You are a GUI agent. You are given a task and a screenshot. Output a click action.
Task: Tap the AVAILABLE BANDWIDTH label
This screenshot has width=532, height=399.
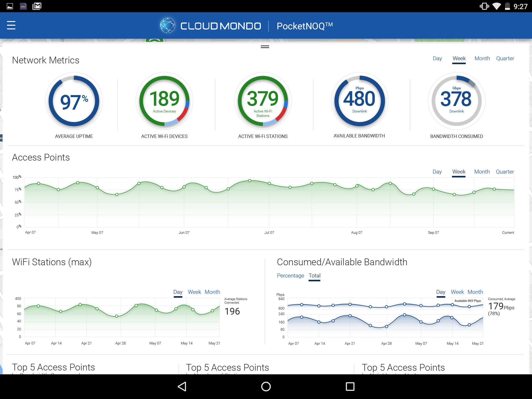pyautogui.click(x=359, y=136)
